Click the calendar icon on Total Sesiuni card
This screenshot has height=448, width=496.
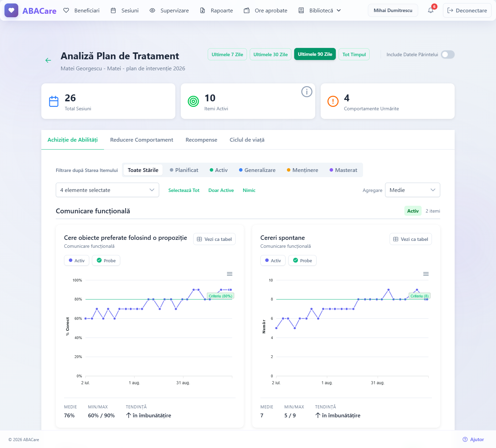pos(54,101)
